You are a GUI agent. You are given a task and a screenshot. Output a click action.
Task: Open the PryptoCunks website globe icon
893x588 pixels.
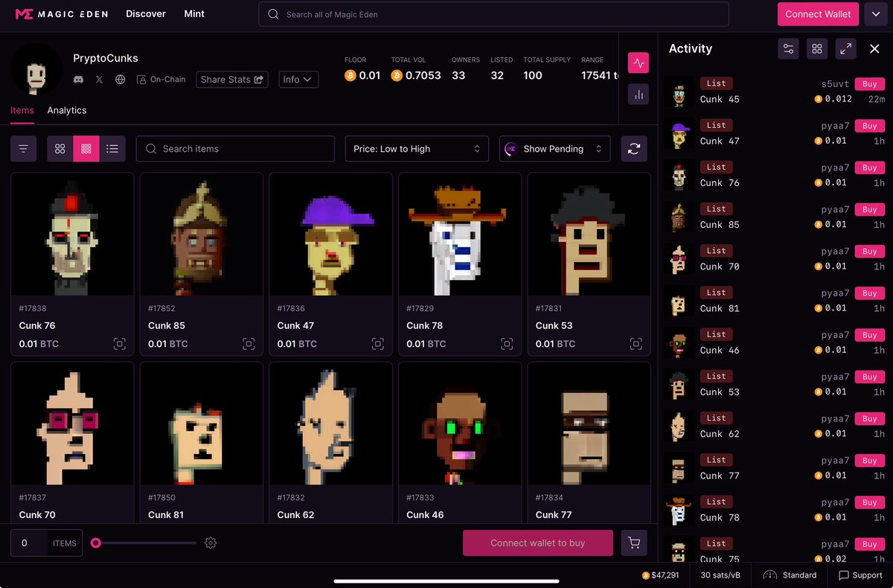[x=120, y=80]
